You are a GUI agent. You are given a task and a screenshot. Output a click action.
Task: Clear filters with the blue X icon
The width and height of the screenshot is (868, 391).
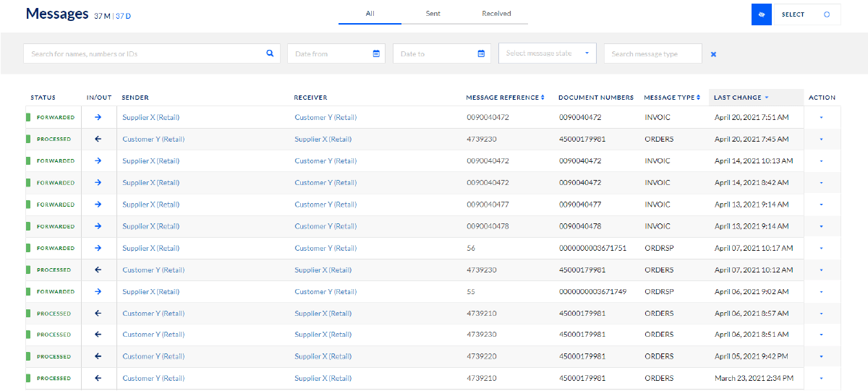coord(713,54)
